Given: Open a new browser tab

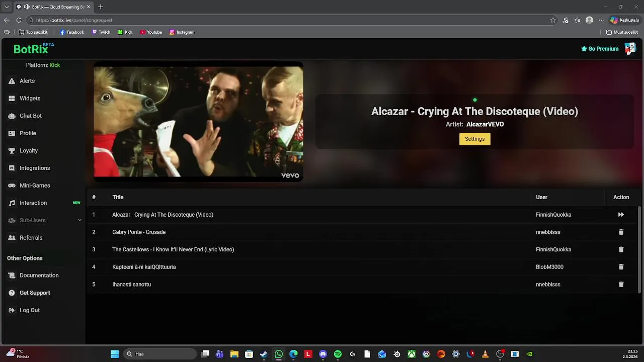Looking at the screenshot, I should pos(101,7).
